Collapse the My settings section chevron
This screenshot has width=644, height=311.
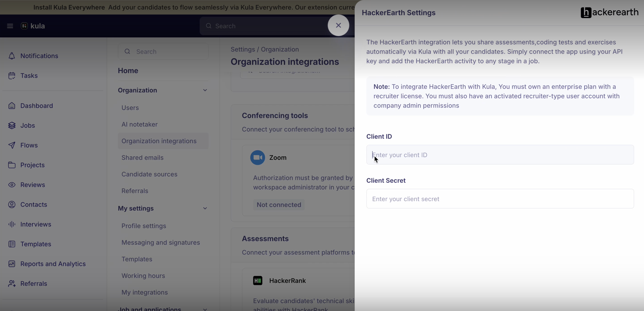point(205,208)
